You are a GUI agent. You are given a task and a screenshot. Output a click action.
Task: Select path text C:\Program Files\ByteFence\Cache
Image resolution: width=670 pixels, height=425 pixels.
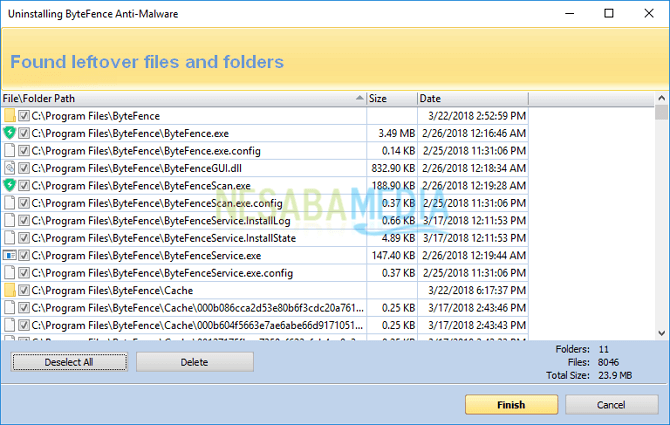(112, 290)
